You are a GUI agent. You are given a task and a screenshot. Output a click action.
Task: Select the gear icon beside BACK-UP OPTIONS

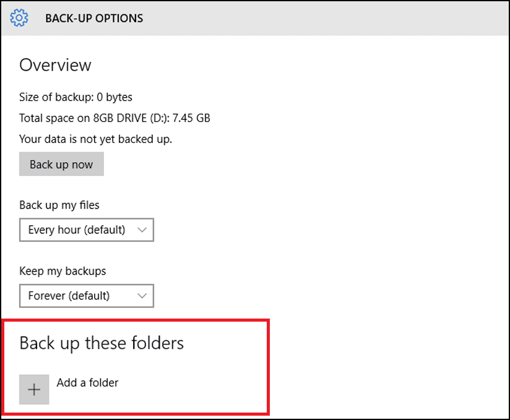(19, 18)
